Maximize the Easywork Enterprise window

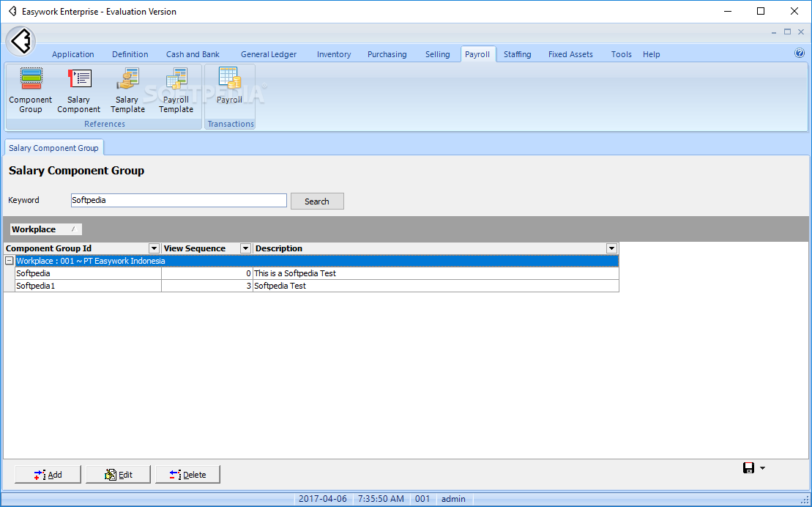761,12
